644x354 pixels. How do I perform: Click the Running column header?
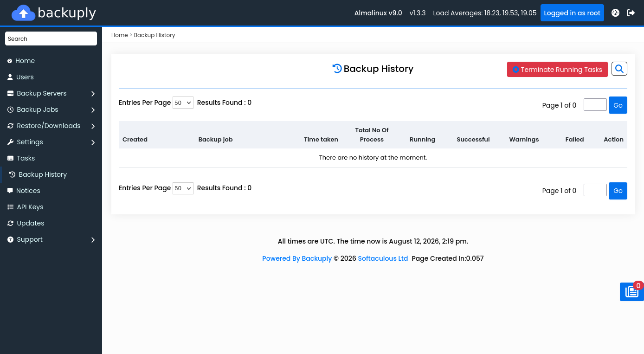422,139
